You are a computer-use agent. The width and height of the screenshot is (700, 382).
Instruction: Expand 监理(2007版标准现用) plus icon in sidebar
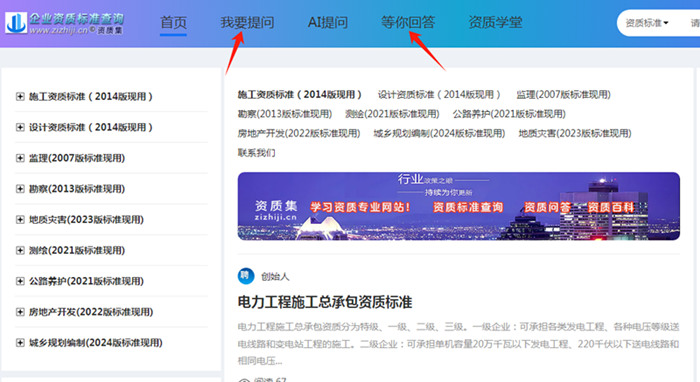(20, 158)
